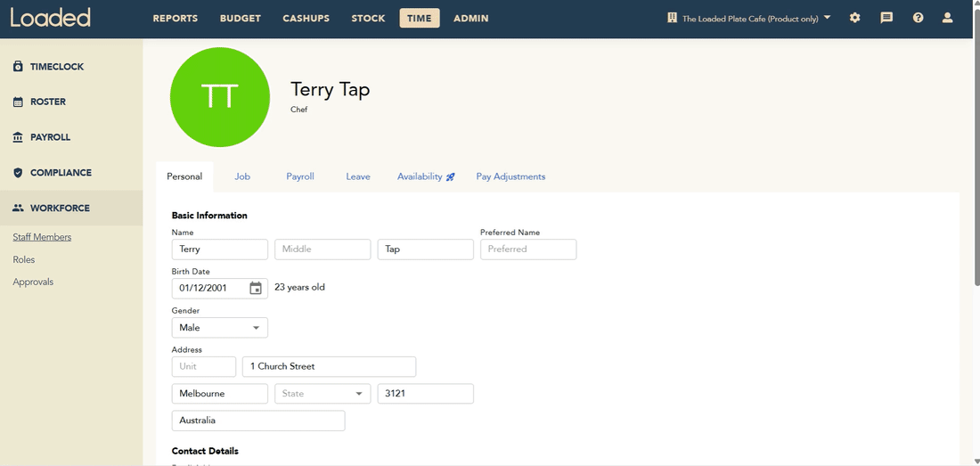This screenshot has width=980, height=466.
Task: Open the user profile icon
Action: [x=948, y=18]
